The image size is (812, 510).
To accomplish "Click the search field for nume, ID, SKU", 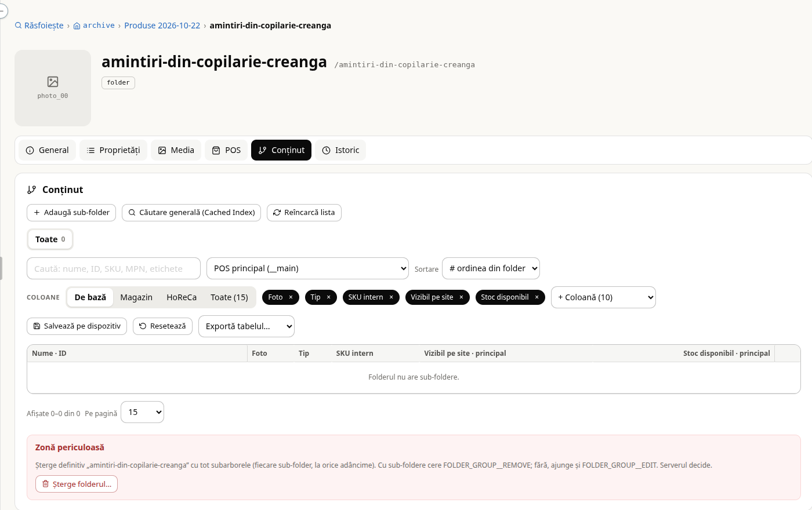I will (114, 268).
